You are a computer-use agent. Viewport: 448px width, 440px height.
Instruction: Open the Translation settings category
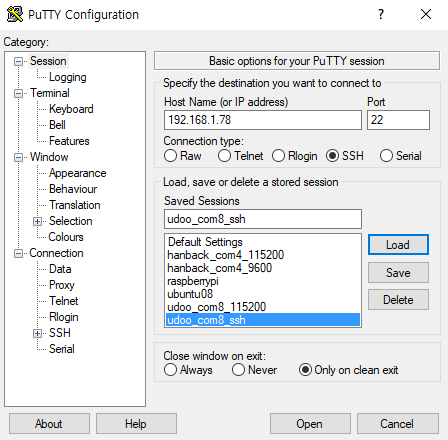75,205
